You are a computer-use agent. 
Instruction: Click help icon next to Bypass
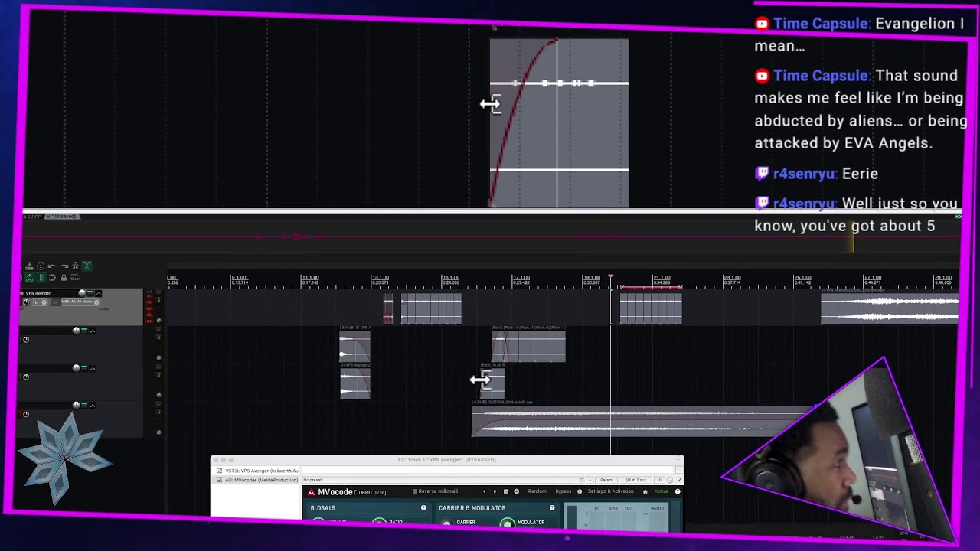580,491
